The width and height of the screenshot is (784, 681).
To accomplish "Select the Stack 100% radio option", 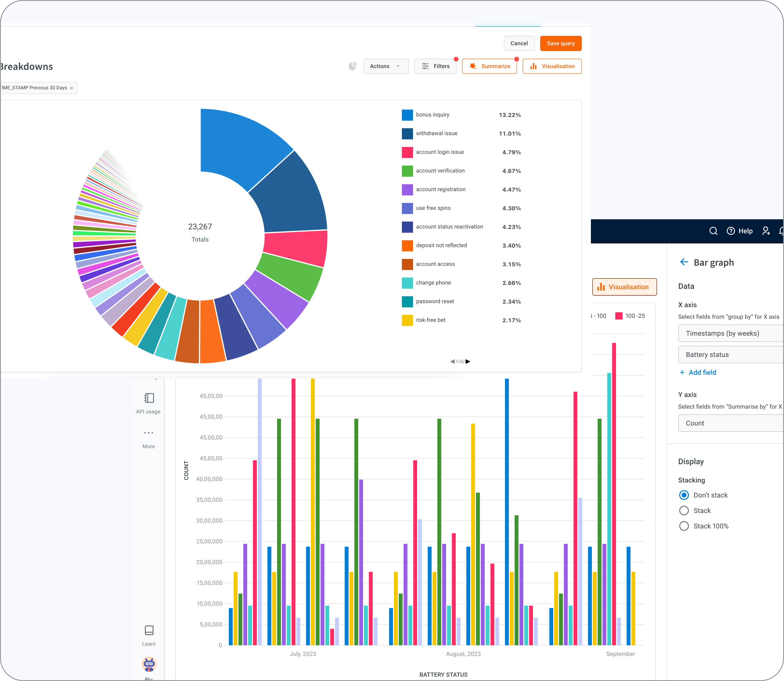I will tap(684, 526).
